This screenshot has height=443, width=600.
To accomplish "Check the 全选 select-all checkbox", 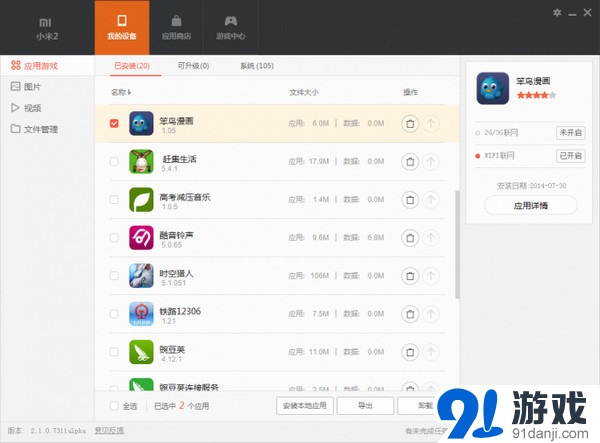I will tap(114, 406).
